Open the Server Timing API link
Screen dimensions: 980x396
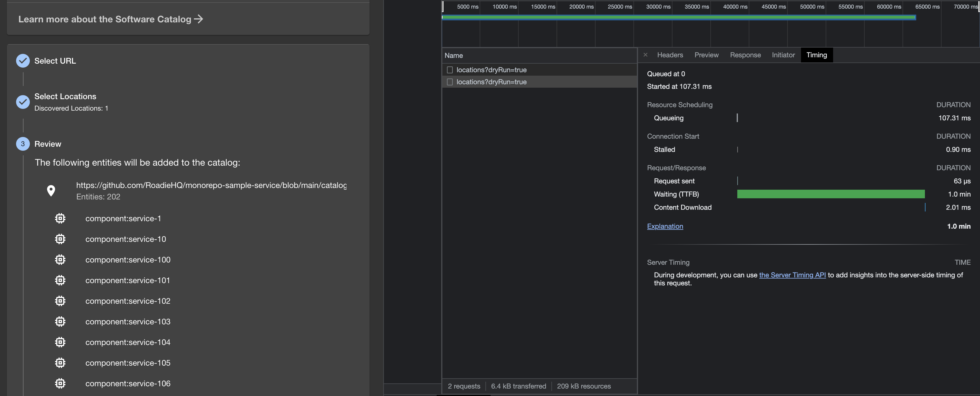point(792,275)
